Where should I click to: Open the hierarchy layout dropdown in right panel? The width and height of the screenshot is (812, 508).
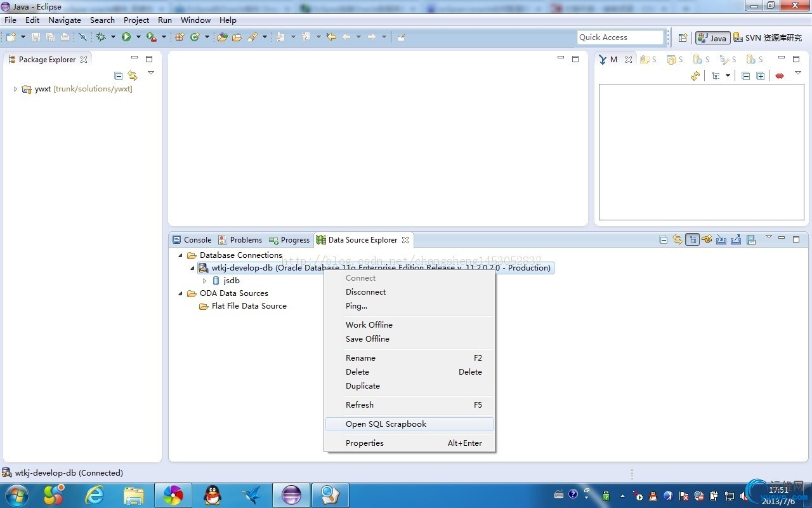coord(728,76)
